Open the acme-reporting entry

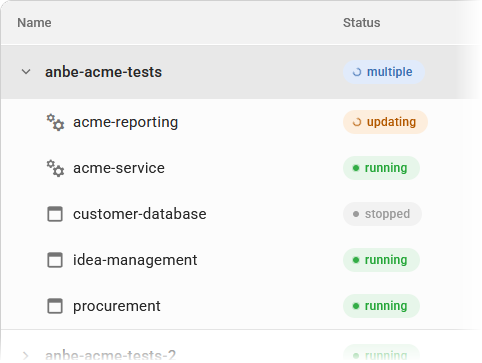point(126,122)
